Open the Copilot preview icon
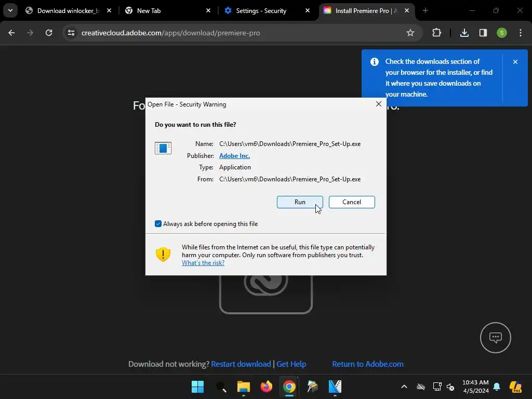The height and width of the screenshot is (399, 532). pos(516,387)
